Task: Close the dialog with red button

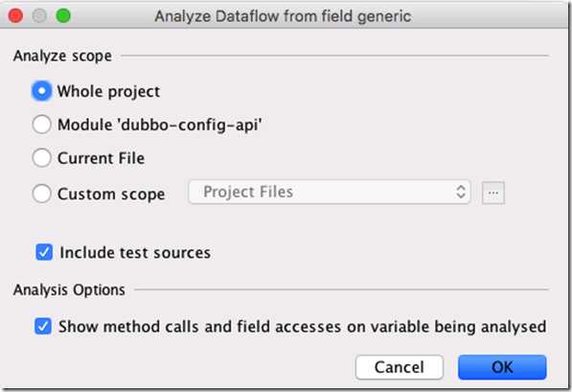Action: 15,15
